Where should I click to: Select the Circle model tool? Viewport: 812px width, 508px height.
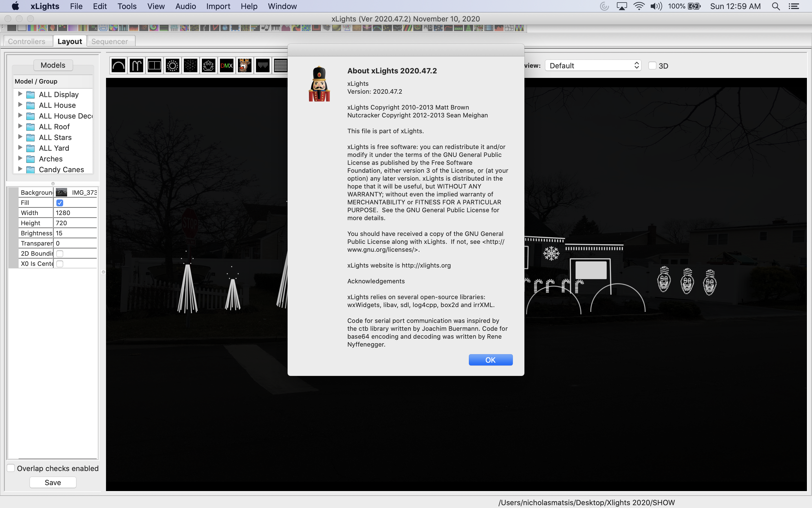click(x=173, y=65)
